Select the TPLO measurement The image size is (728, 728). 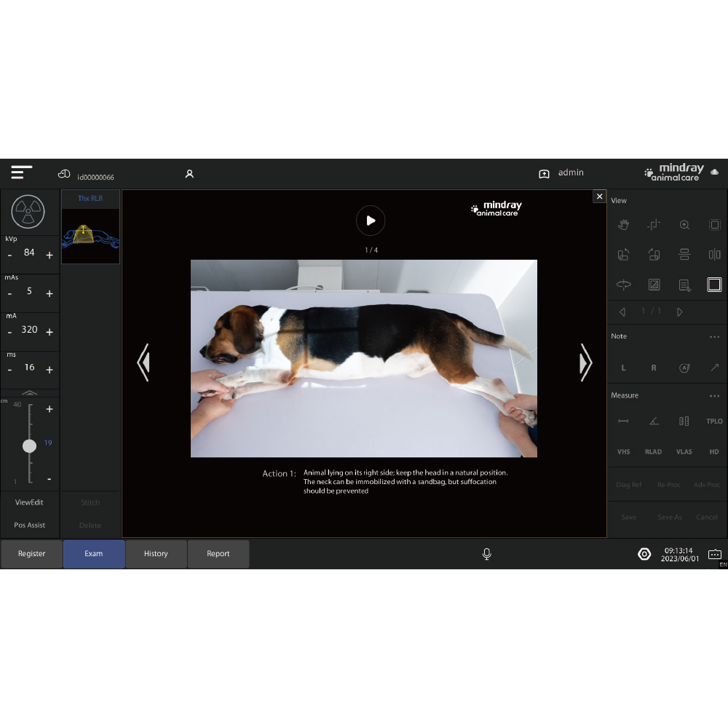pyautogui.click(x=715, y=421)
